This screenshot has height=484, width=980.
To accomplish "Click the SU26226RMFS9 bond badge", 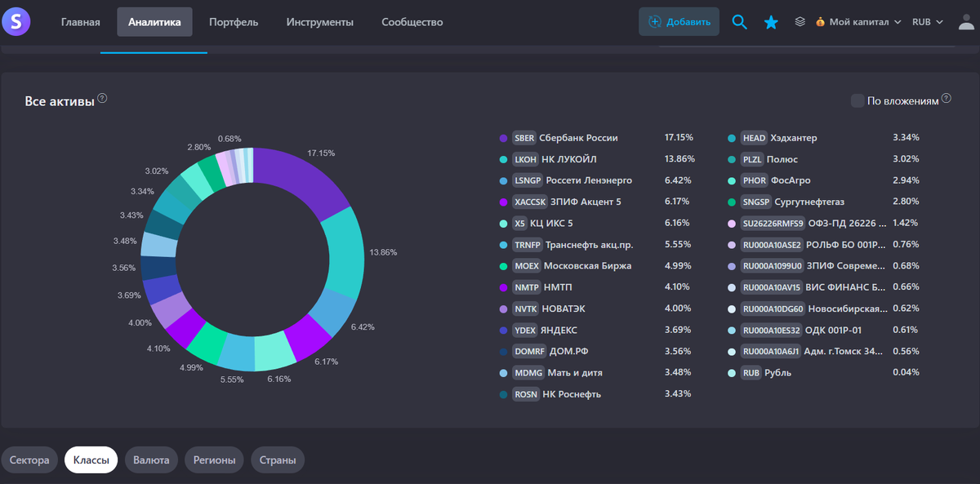I will 773,223.
